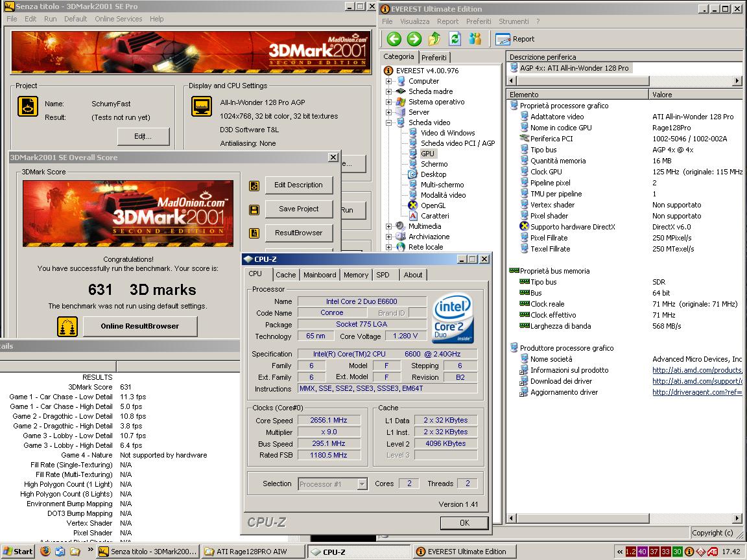Select Multi-schermo tree item
The width and height of the screenshot is (747, 560).
(x=442, y=185)
